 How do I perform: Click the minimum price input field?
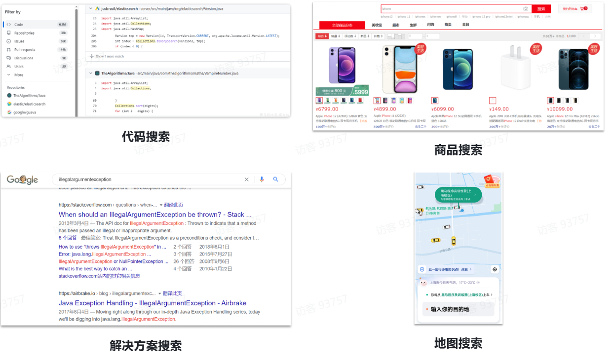[x=416, y=36]
